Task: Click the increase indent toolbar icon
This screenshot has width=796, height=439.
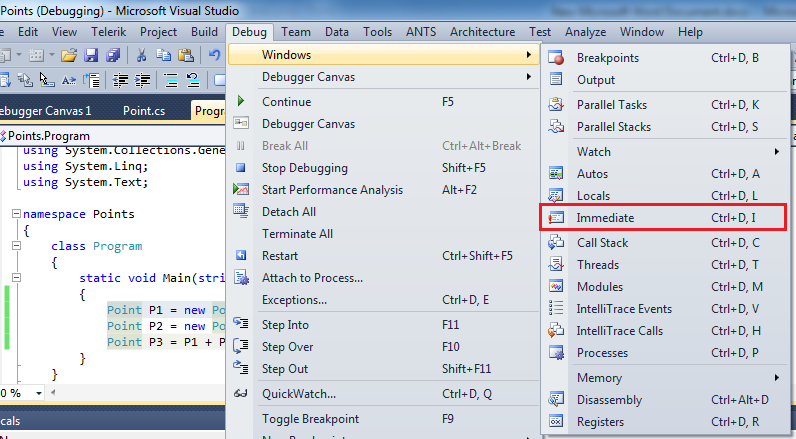Action: pyautogui.click(x=143, y=80)
